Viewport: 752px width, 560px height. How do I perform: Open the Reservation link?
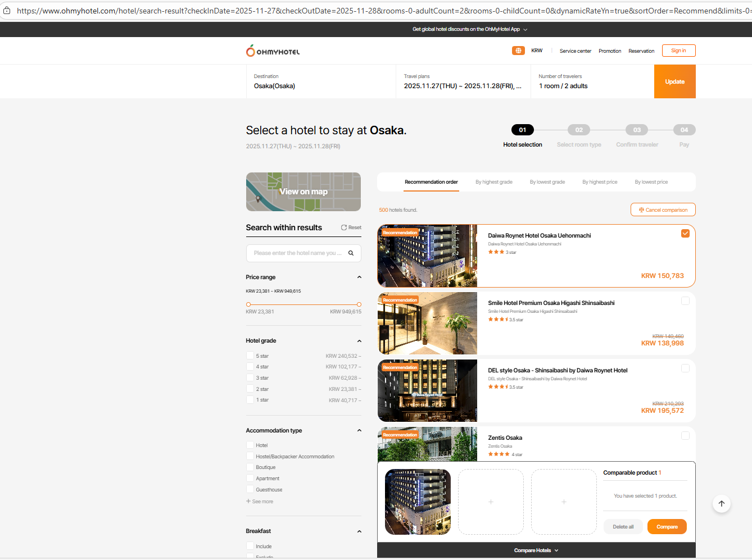point(641,51)
